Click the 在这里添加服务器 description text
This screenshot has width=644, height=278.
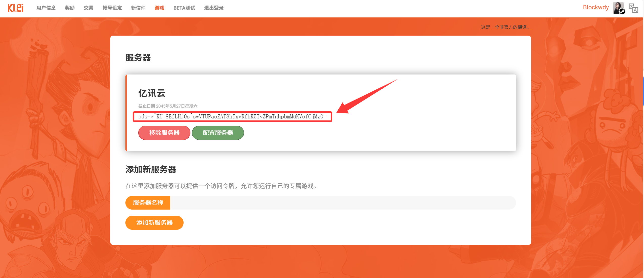click(x=221, y=186)
